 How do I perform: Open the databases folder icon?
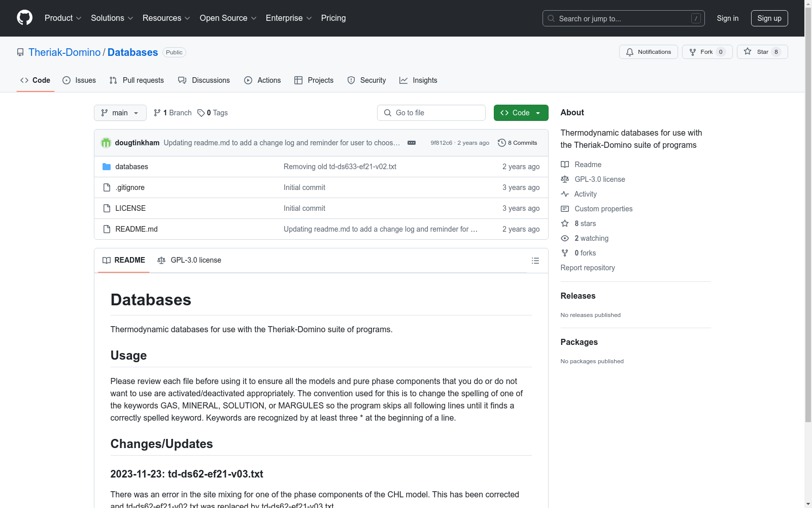point(107,167)
